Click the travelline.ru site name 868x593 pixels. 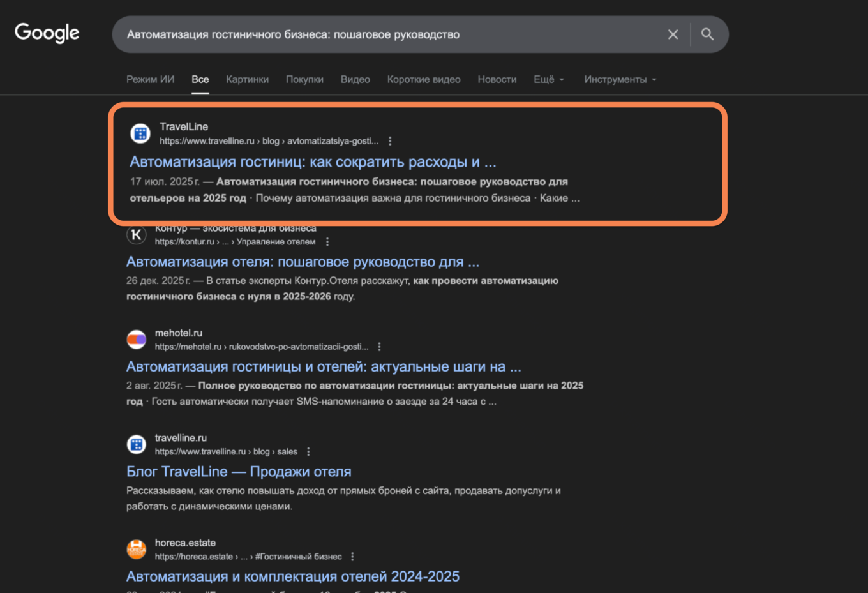click(181, 438)
